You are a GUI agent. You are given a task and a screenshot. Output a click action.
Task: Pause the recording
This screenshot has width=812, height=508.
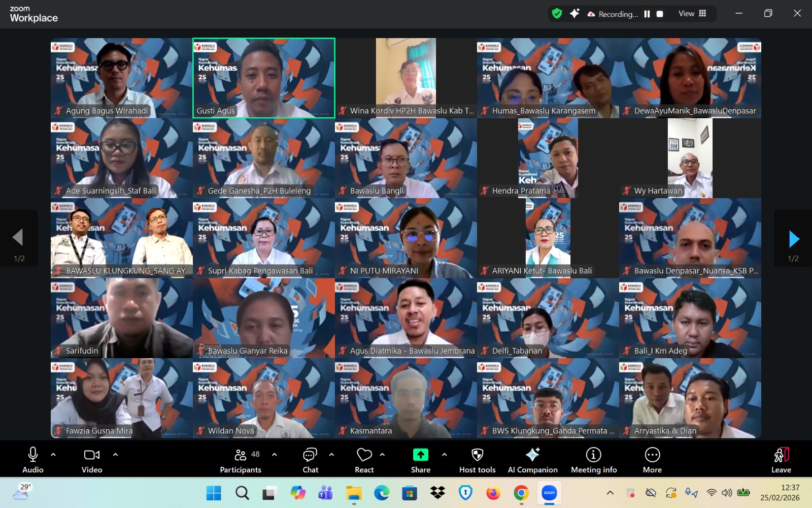coord(647,14)
